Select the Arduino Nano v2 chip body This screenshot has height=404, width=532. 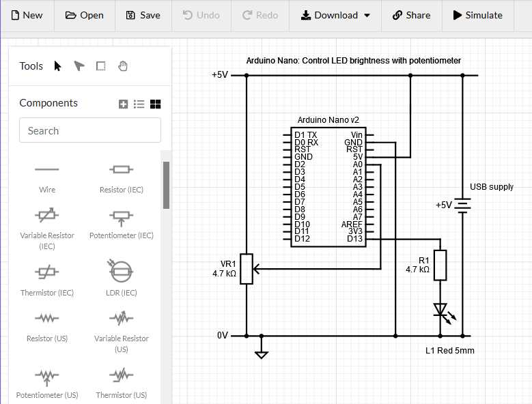pos(328,187)
